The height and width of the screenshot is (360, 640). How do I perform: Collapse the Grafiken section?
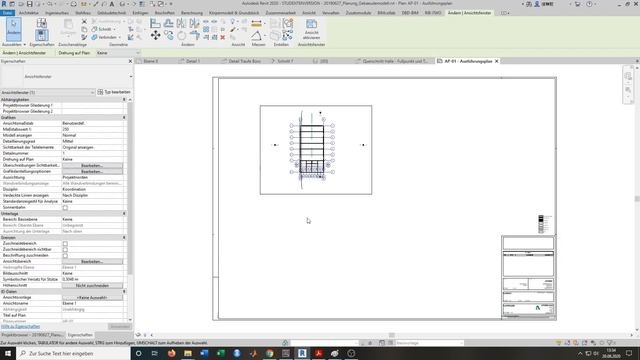point(124,118)
